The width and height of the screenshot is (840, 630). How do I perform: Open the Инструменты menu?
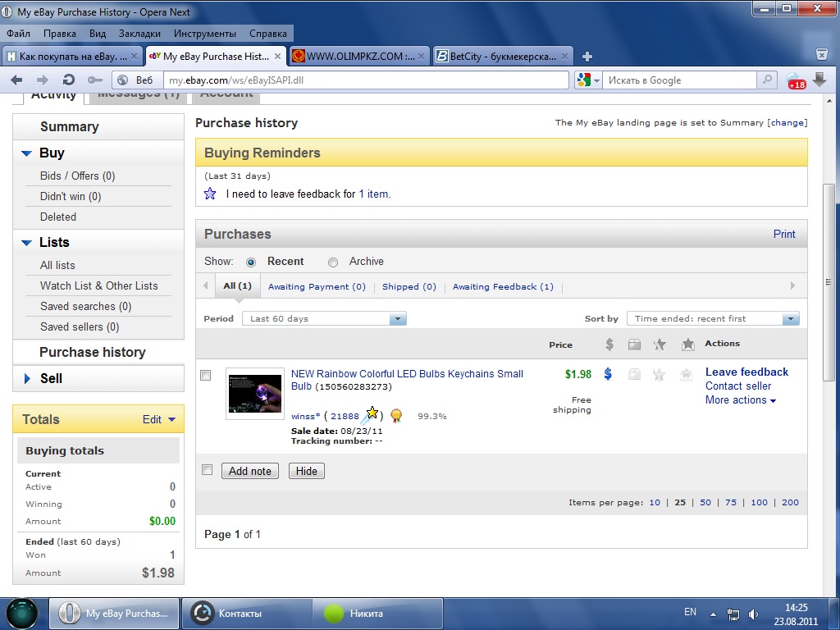pos(205,33)
